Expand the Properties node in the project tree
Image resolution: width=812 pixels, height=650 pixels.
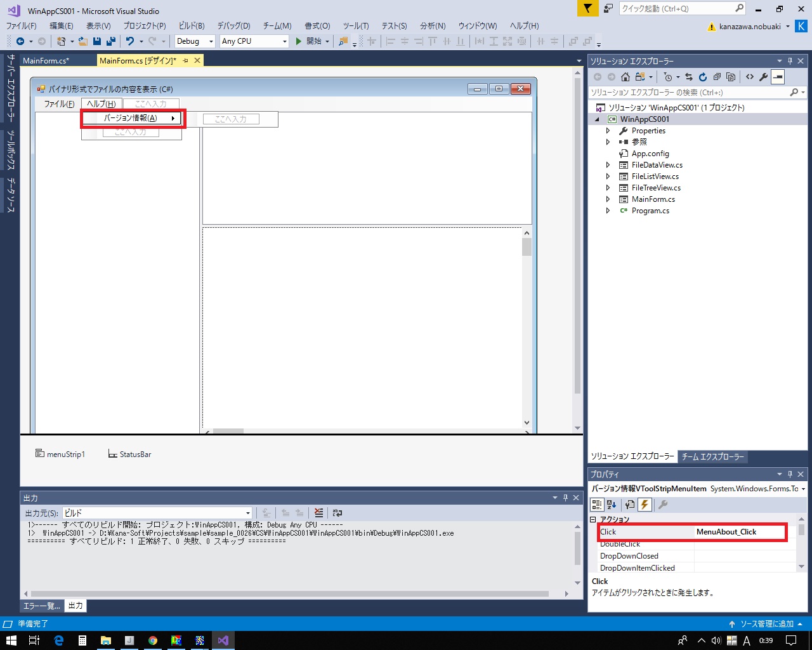click(x=608, y=131)
